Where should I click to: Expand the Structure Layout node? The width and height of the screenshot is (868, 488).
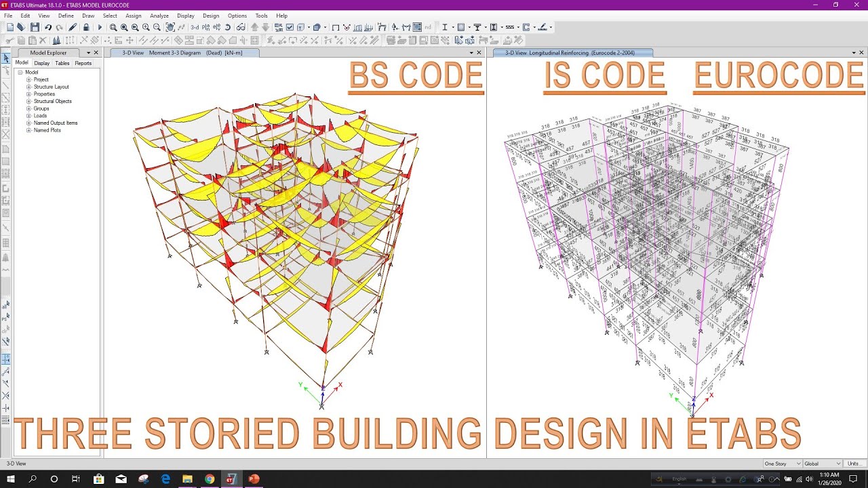(29, 87)
